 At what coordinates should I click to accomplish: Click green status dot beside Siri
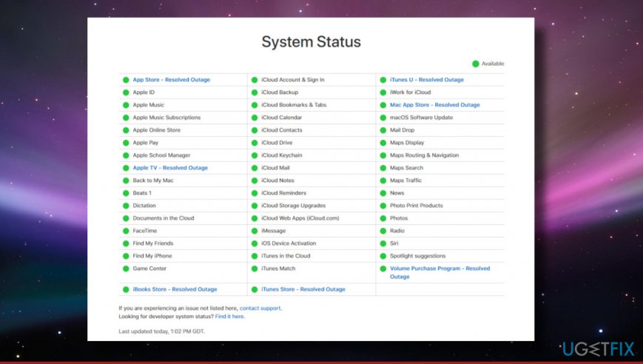tap(383, 243)
